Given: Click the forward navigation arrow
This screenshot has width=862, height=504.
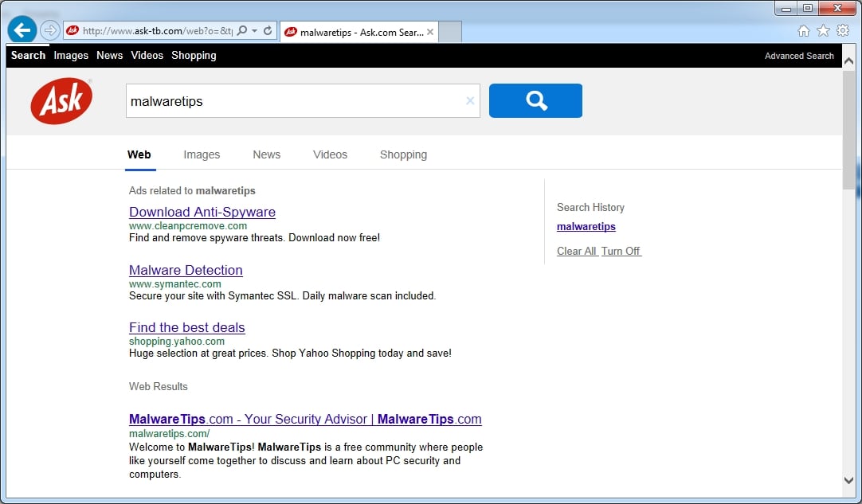Looking at the screenshot, I should tap(49, 29).
